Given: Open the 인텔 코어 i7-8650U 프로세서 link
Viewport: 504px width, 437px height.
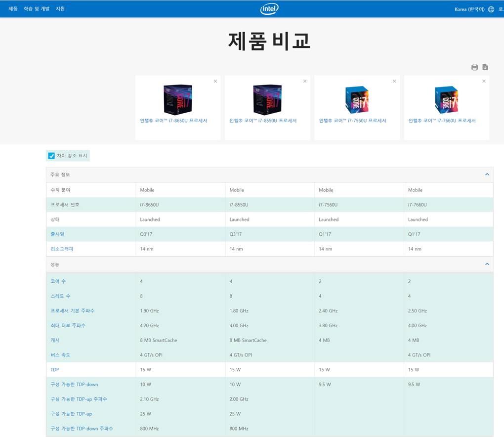Looking at the screenshot, I should point(173,121).
